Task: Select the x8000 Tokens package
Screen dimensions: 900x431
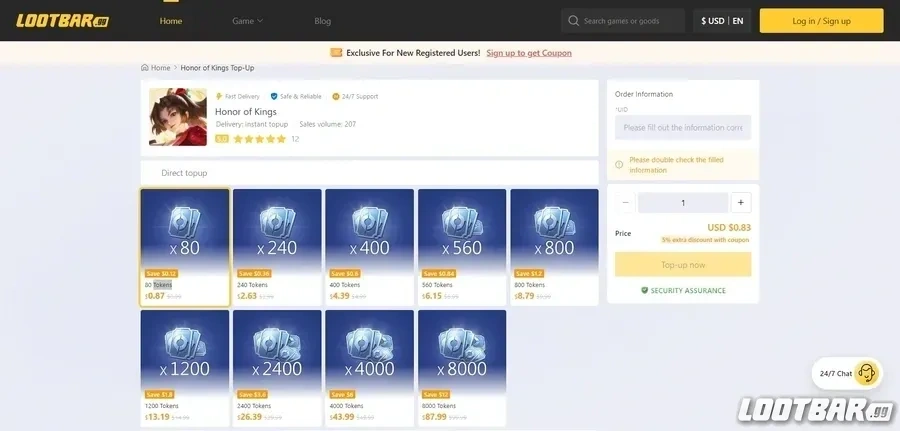Action: pyautogui.click(x=462, y=368)
